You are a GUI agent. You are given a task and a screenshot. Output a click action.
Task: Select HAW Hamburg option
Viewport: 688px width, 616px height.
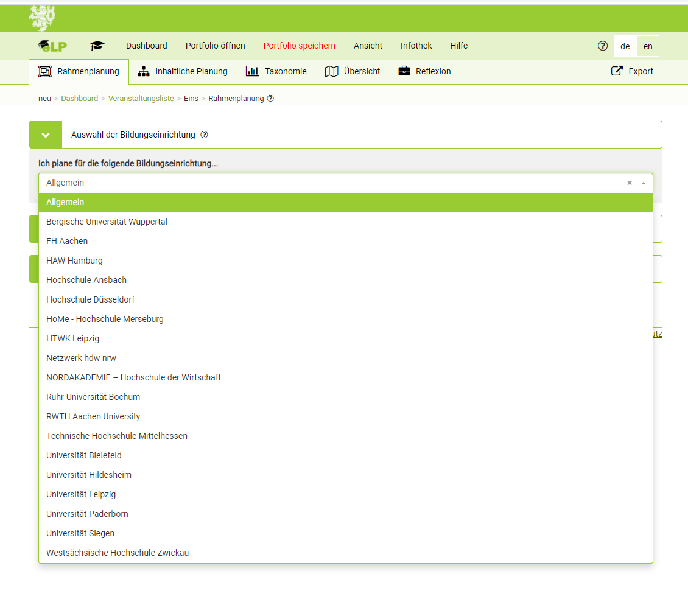tap(346, 261)
